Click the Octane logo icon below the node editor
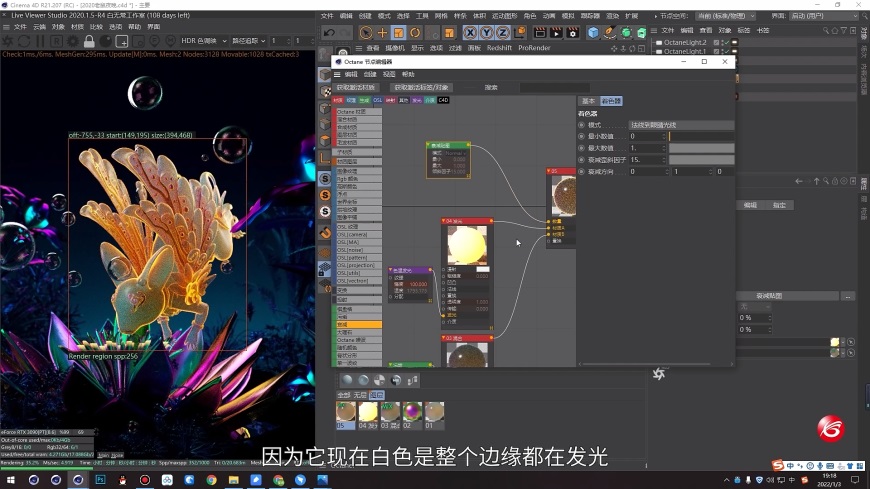Screen dimensions: 870x489 (659, 374)
